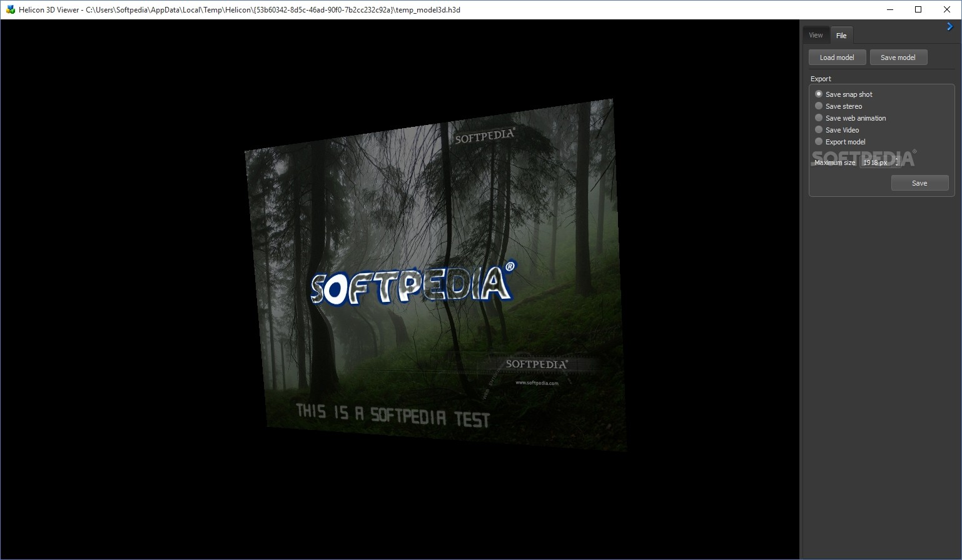The image size is (962, 560).
Task: Click the Export section label
Action: point(821,79)
